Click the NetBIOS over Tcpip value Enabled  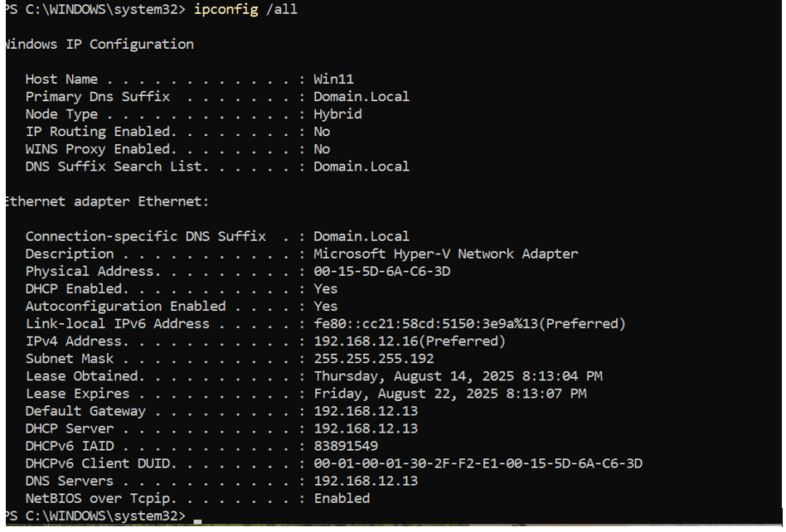342,498
